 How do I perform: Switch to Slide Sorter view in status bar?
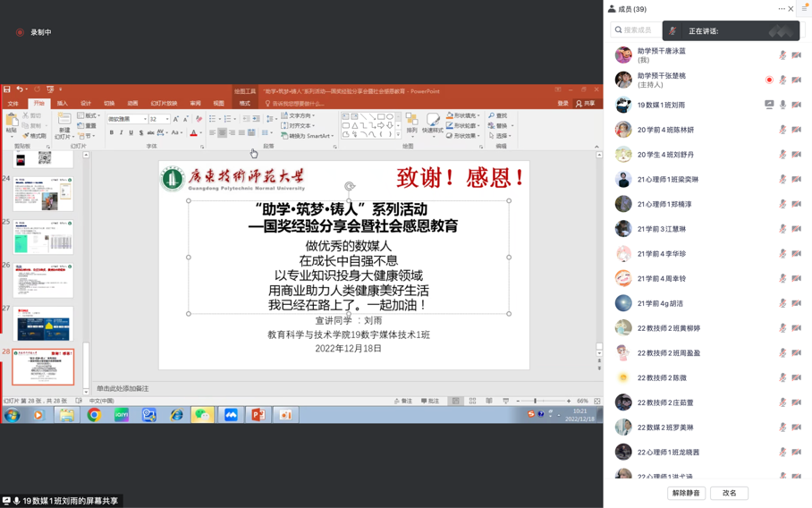click(x=472, y=402)
